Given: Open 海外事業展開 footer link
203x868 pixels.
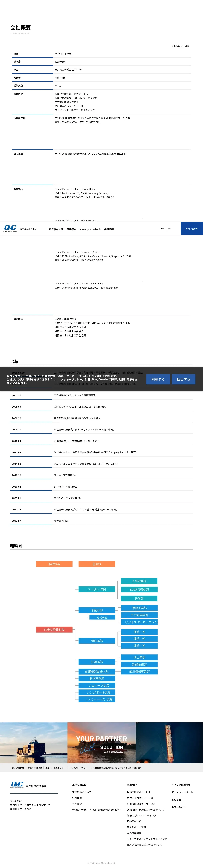Looking at the screenshot, I should click(x=134, y=833).
